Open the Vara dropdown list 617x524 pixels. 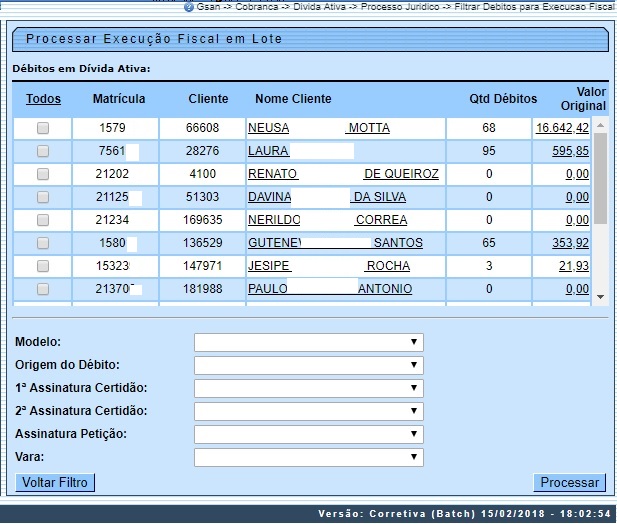pos(308,457)
